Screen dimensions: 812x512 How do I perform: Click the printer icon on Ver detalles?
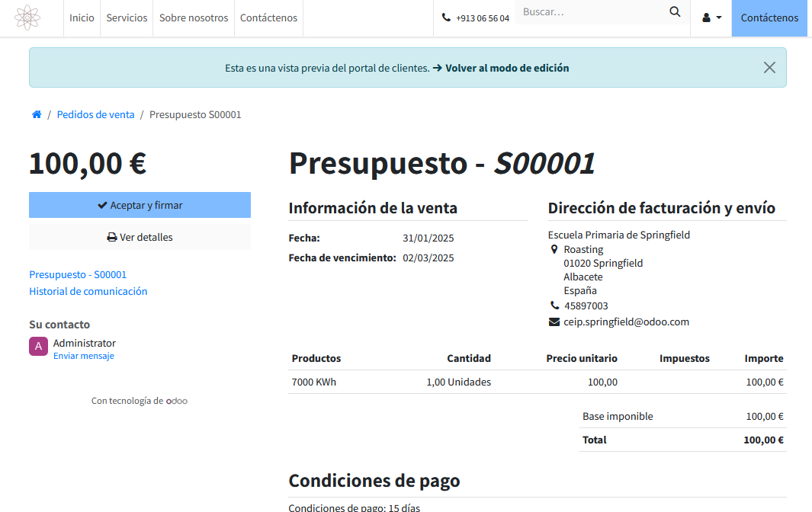(111, 237)
